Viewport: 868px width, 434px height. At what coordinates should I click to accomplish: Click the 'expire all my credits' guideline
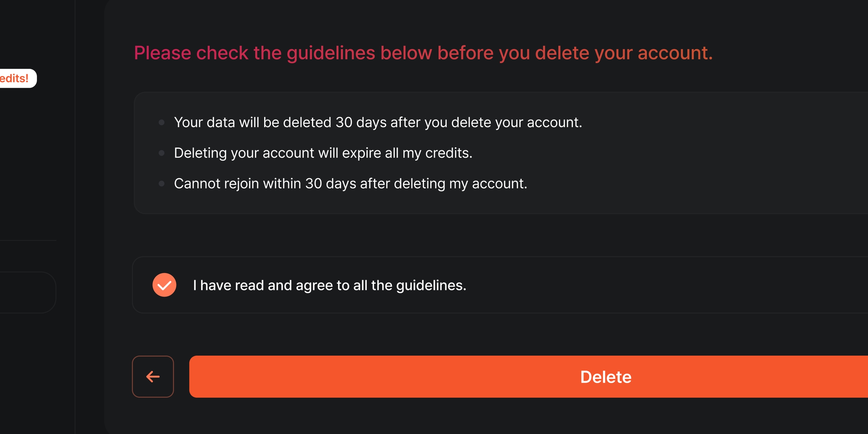pyautogui.click(x=323, y=153)
